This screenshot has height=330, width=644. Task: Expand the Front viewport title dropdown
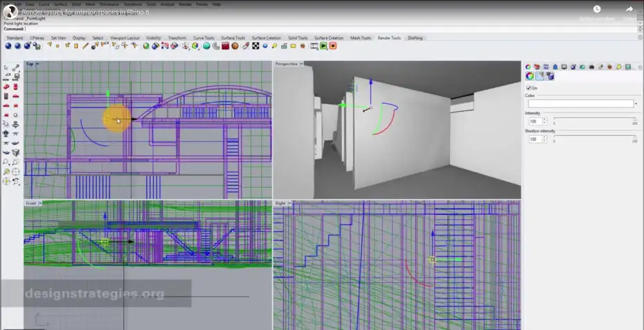tap(40, 203)
